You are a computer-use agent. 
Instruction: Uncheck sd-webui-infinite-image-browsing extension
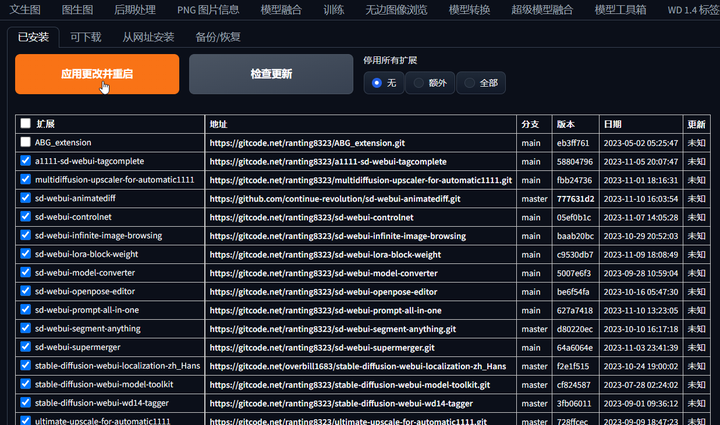coord(26,235)
